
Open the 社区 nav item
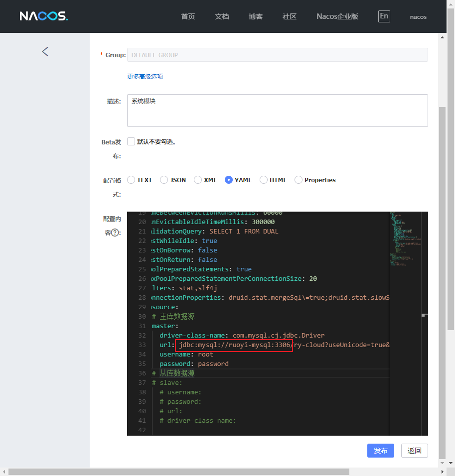(290, 16)
